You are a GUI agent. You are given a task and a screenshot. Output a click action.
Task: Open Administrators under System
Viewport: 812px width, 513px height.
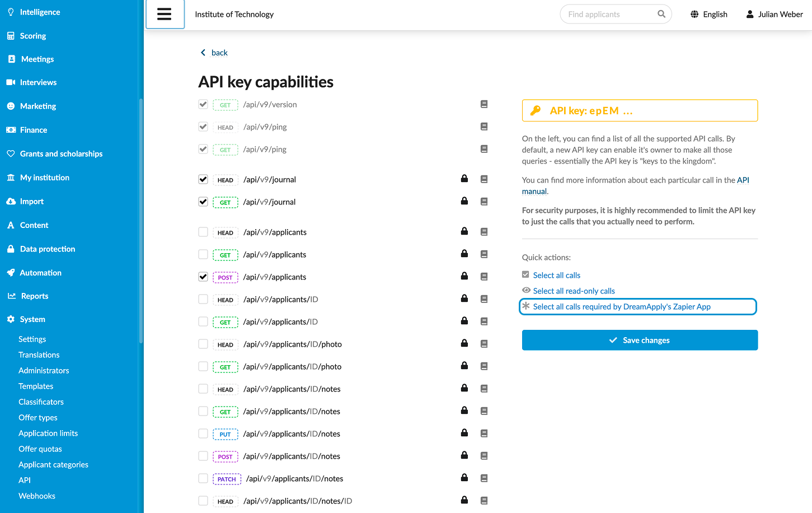tap(44, 370)
